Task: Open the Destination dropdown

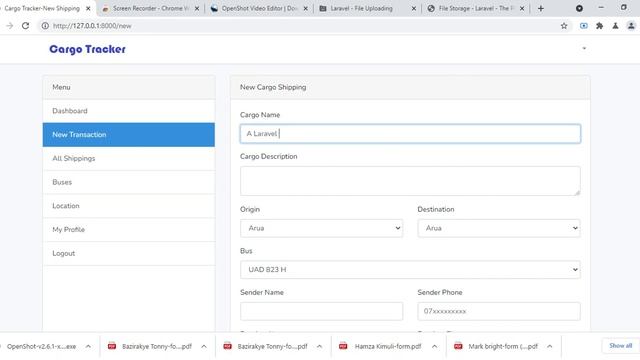Action: point(499,228)
